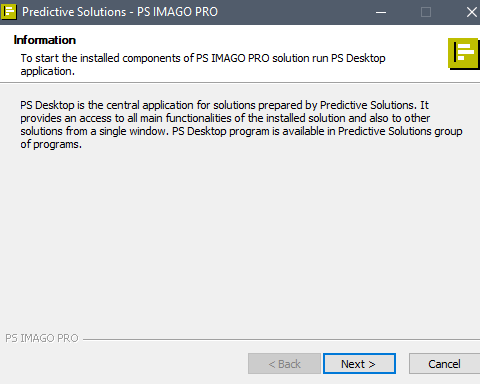The height and width of the screenshot is (384, 480).
Task: Click the disabled < Back button
Action: tap(284, 364)
